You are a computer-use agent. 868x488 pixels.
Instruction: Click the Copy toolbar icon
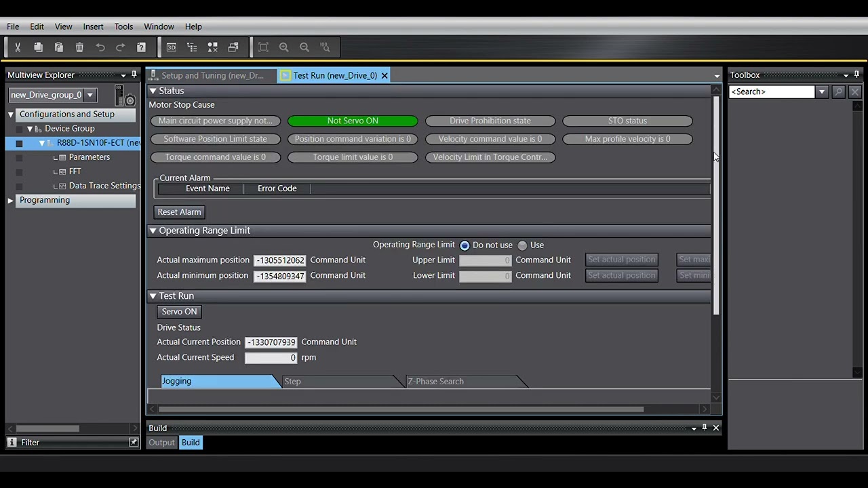[x=38, y=47]
